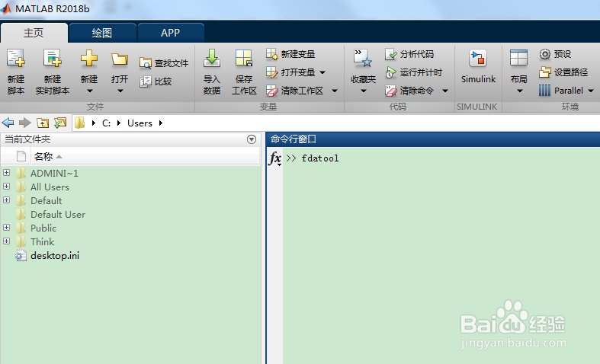This screenshot has width=600, height=364.
Task: Click Clear Workspace (清除工作区)
Action: click(294, 91)
